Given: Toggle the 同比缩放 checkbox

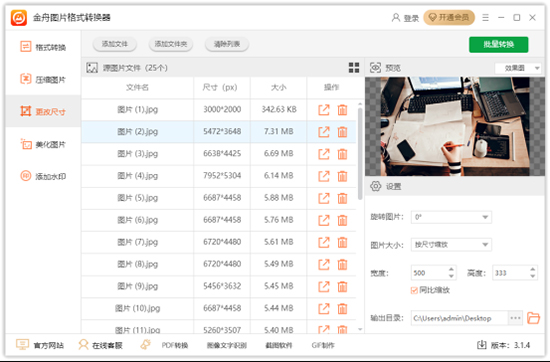Looking at the screenshot, I should [414, 290].
